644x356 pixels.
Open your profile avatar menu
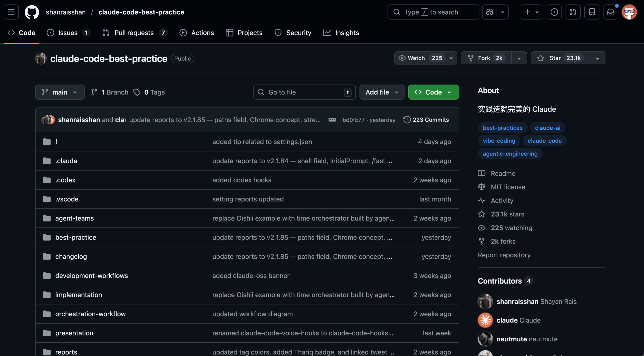coord(629,12)
